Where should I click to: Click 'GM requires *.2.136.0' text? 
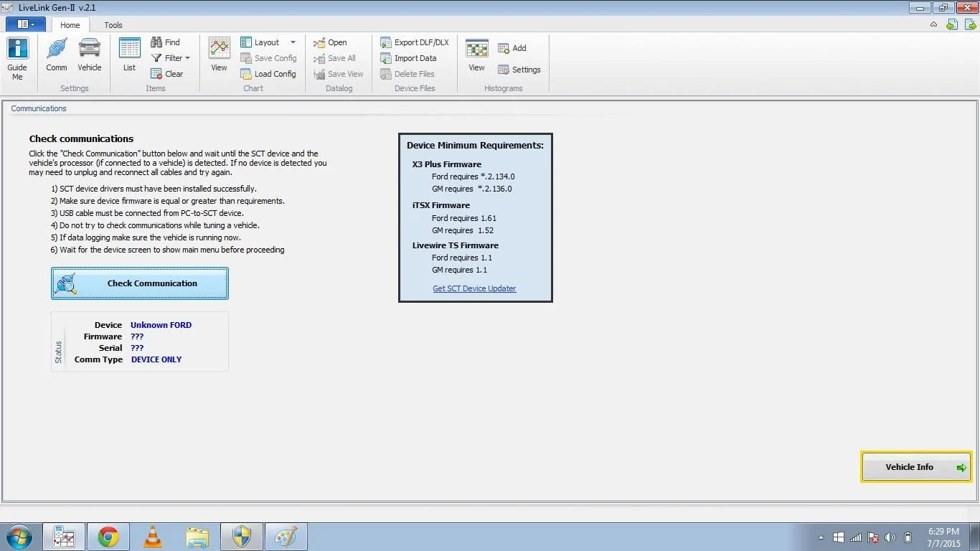click(472, 189)
